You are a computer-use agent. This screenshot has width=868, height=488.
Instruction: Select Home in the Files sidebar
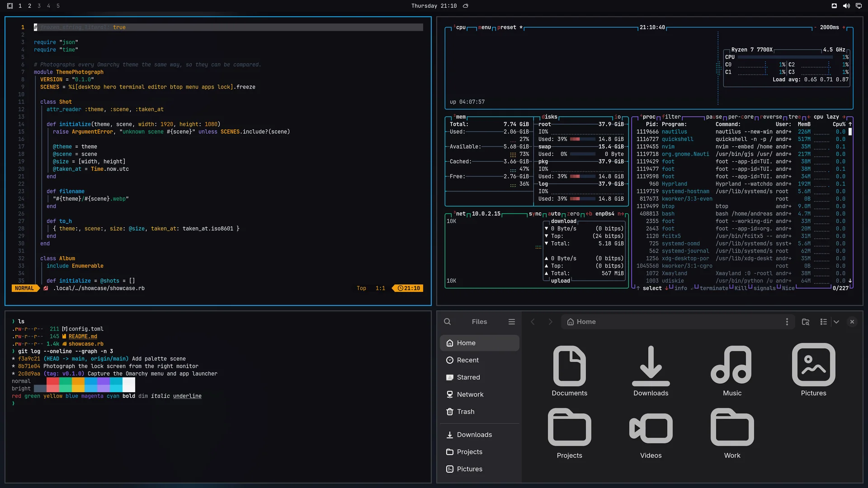[x=479, y=343]
